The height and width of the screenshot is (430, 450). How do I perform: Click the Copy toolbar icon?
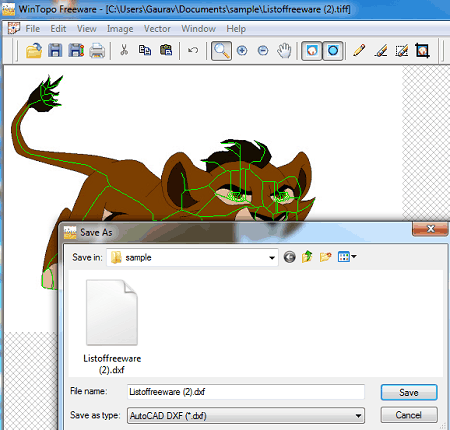point(145,50)
